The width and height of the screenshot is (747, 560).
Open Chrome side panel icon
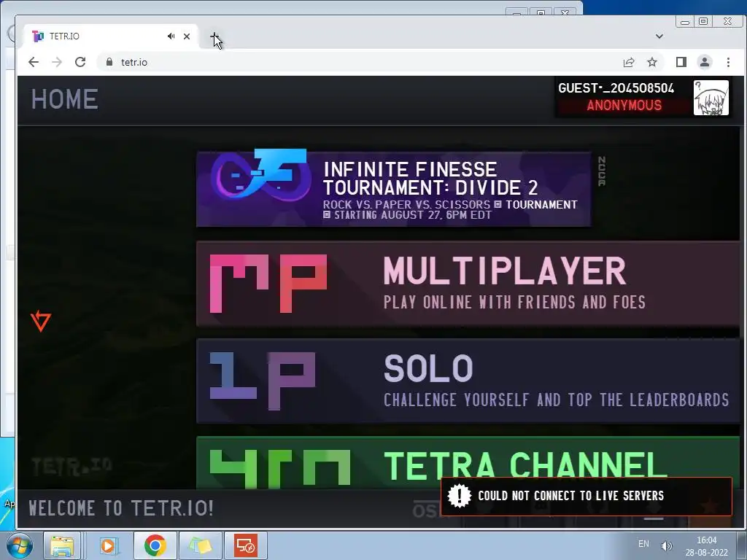coord(681,62)
